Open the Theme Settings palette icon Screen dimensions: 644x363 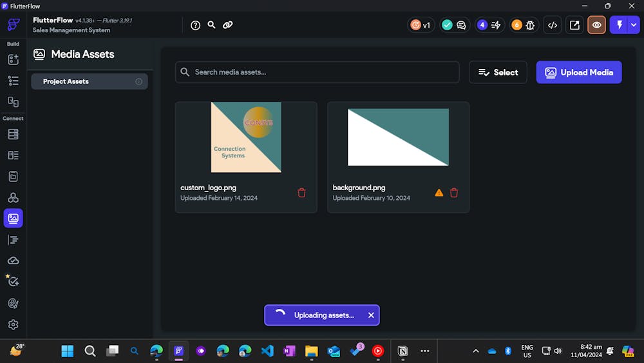[13, 304]
